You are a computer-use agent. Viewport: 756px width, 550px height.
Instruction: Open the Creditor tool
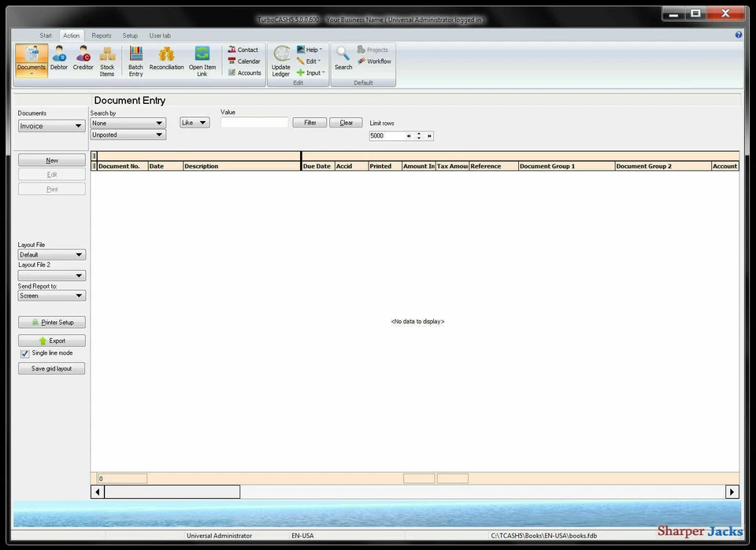83,59
